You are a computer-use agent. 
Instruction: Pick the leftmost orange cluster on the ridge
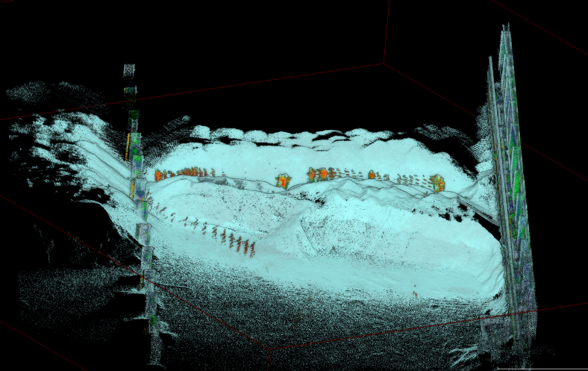coord(159,175)
